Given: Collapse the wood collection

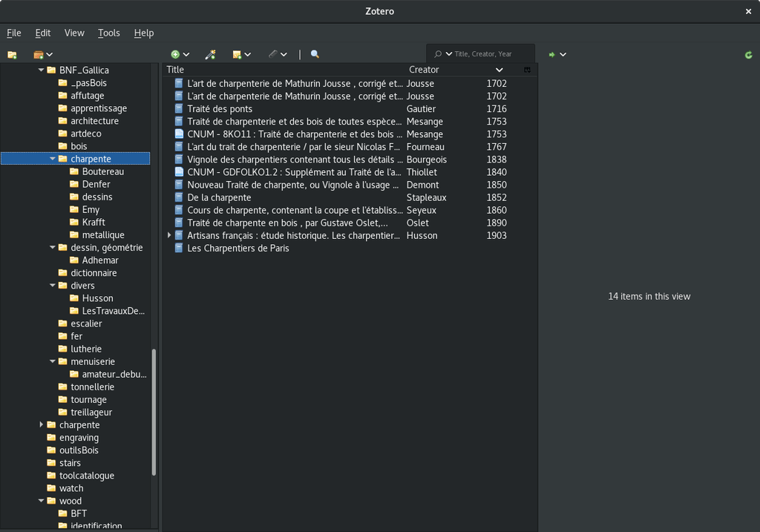Looking at the screenshot, I should point(42,501).
